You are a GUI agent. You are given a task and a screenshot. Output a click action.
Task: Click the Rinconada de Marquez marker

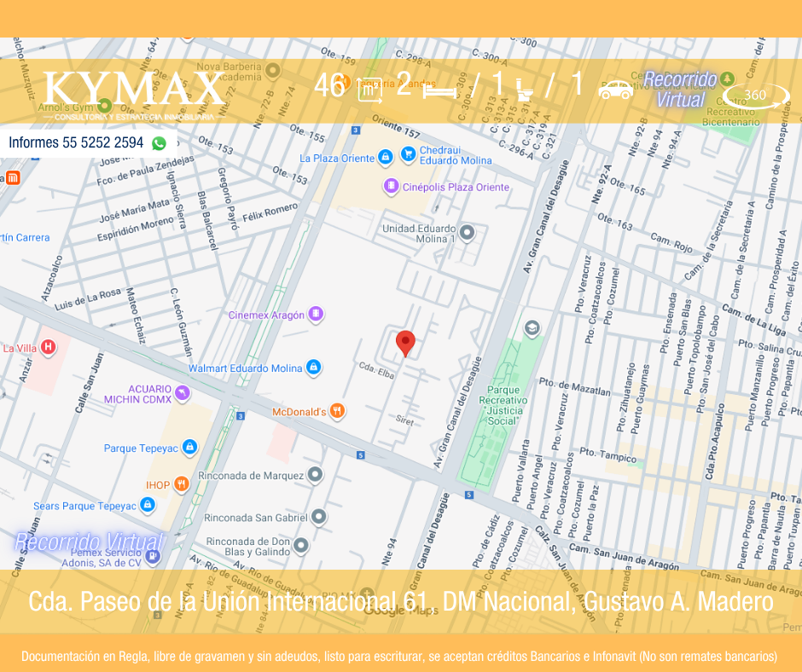pos(316,475)
